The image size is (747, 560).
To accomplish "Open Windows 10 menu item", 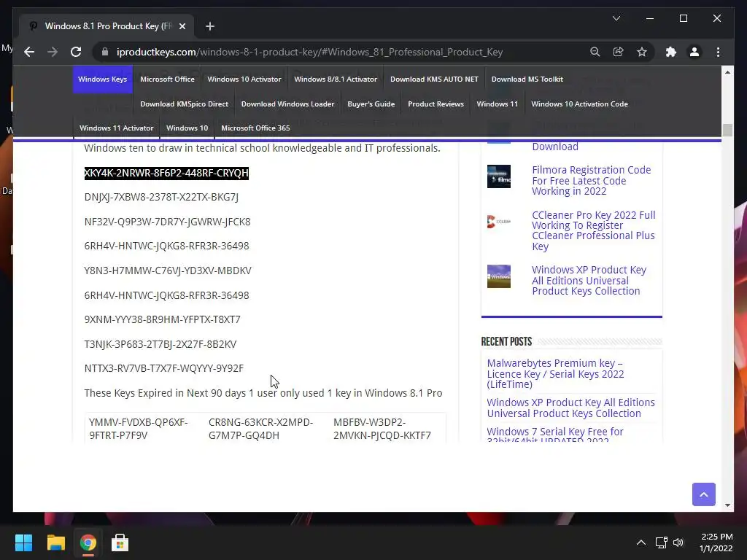I will point(187,128).
